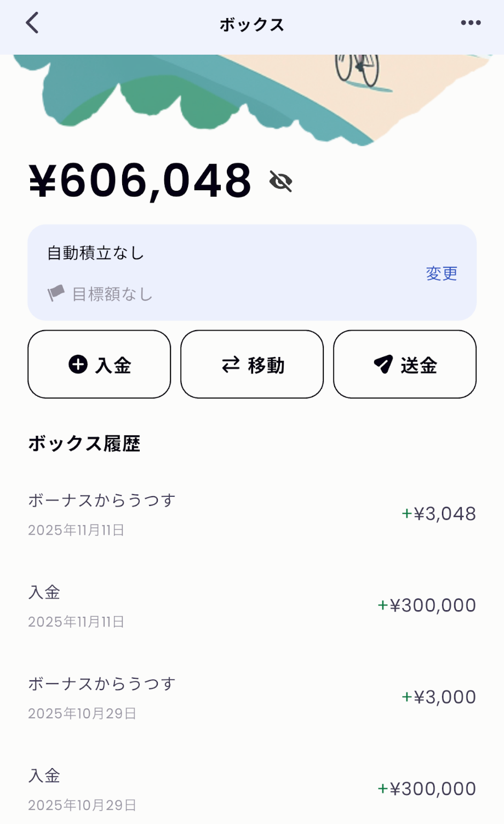Open the November 11 入金 ¥300,000 entry
504x824 pixels.
point(252,606)
